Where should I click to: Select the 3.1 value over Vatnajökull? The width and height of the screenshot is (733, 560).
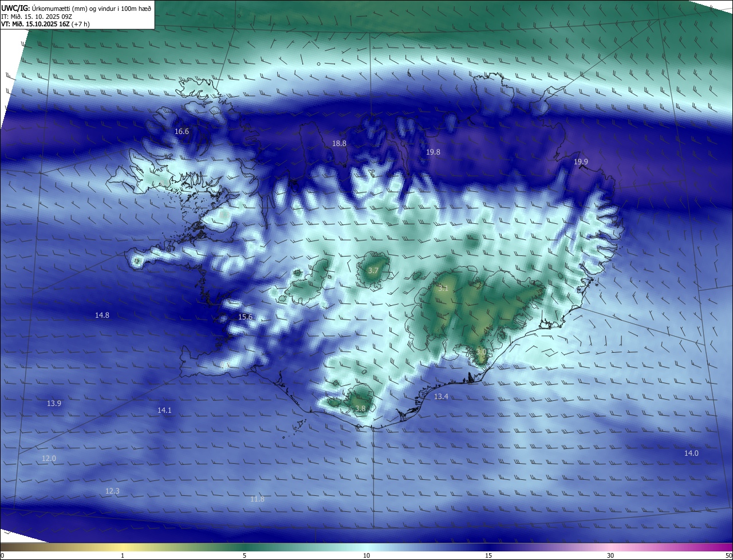[x=443, y=289]
